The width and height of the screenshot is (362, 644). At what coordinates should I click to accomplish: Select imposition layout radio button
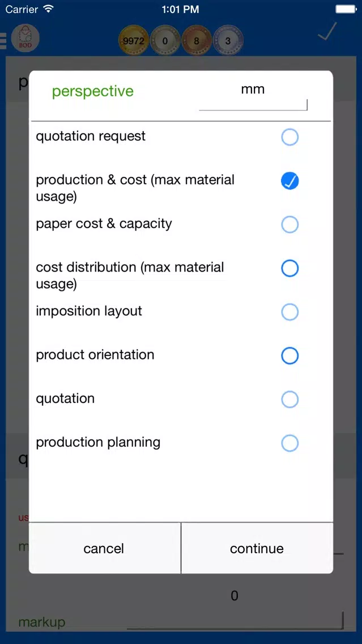[x=289, y=312]
